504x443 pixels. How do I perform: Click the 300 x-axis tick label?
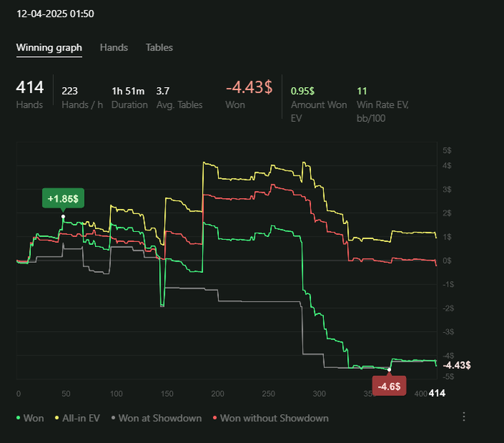pos(319,393)
